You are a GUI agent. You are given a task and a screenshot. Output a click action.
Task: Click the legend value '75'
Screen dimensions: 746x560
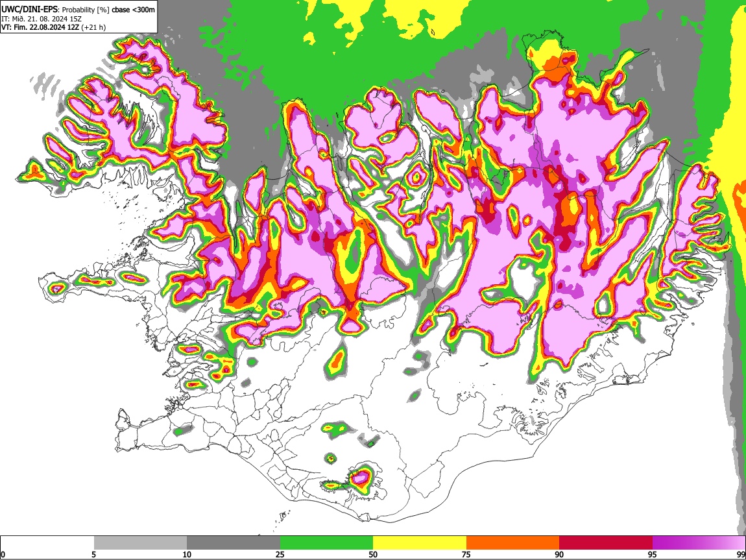466,554
